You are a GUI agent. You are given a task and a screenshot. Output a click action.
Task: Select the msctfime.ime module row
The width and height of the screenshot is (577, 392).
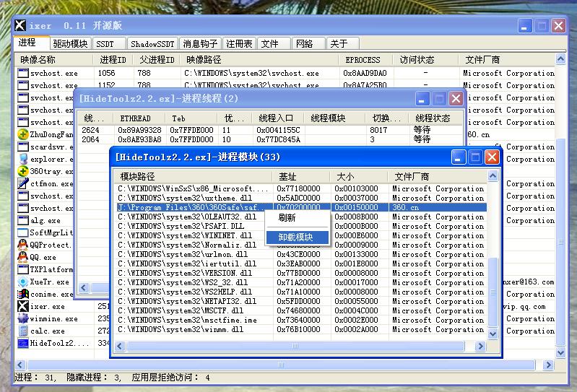pos(301,320)
